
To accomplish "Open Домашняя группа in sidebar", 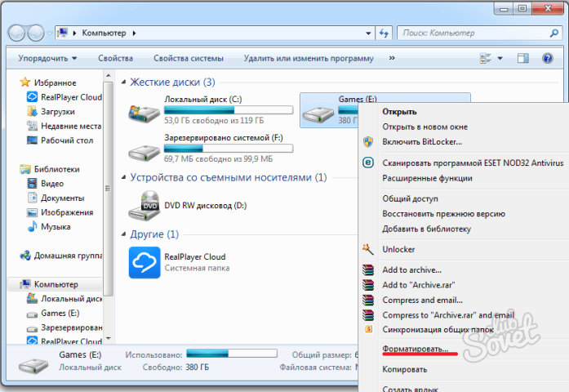I will 61,256.
